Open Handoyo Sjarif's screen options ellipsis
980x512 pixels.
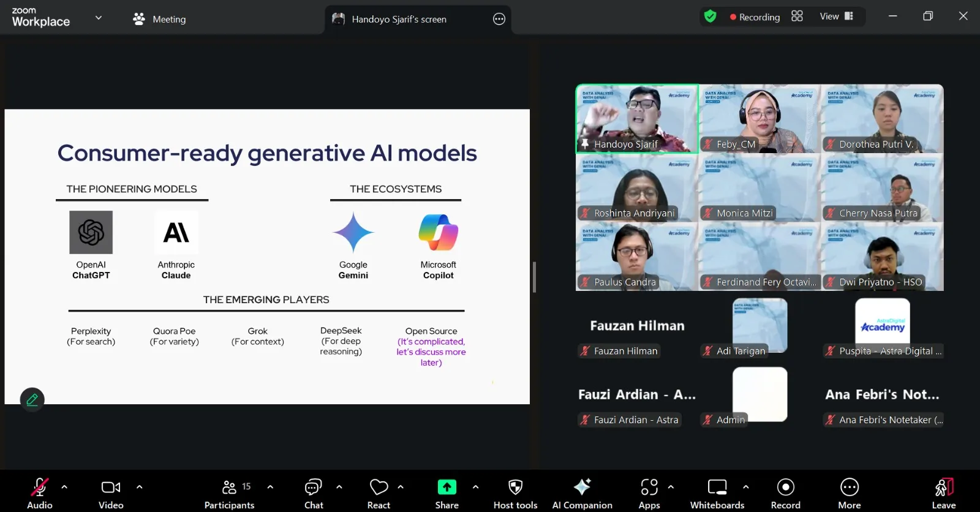pyautogui.click(x=499, y=19)
